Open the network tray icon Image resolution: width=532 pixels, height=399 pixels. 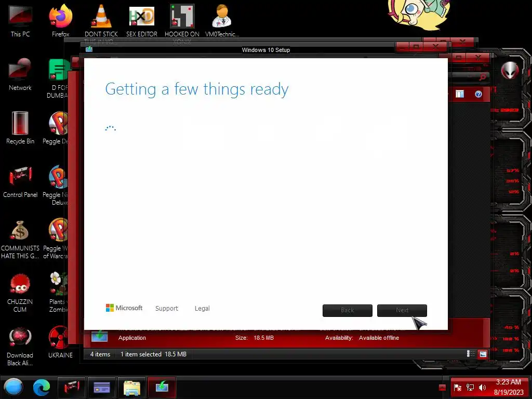point(470,388)
